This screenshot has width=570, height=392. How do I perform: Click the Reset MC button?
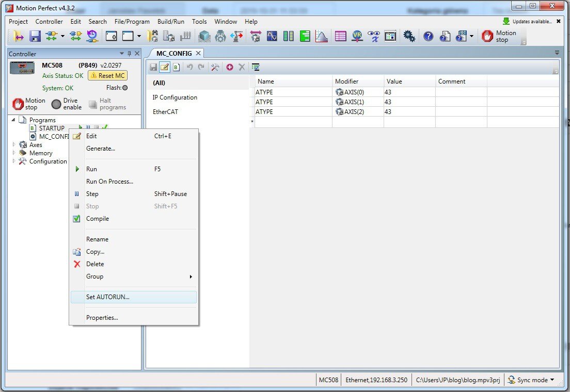(x=107, y=76)
